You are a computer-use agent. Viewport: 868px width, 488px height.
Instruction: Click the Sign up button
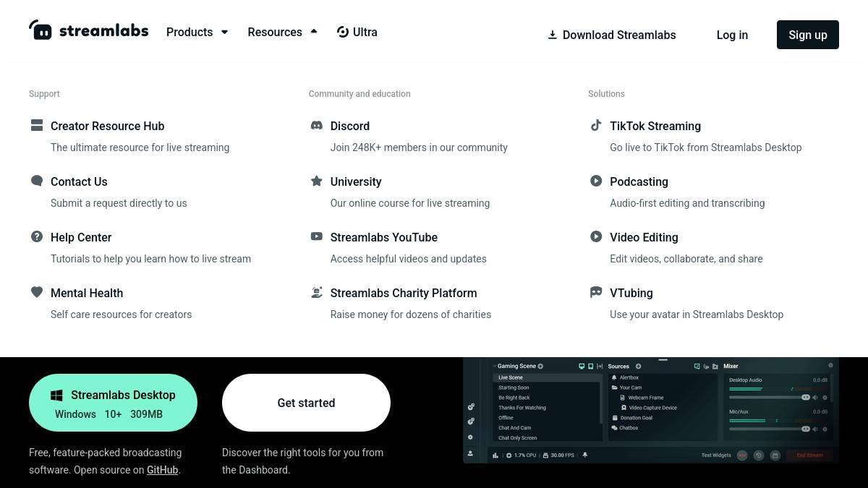point(808,35)
